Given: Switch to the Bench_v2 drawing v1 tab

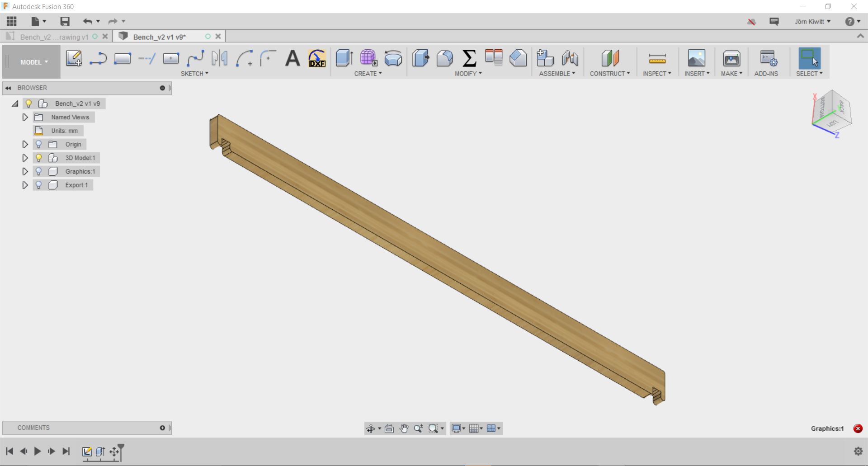Looking at the screenshot, I should [x=54, y=37].
